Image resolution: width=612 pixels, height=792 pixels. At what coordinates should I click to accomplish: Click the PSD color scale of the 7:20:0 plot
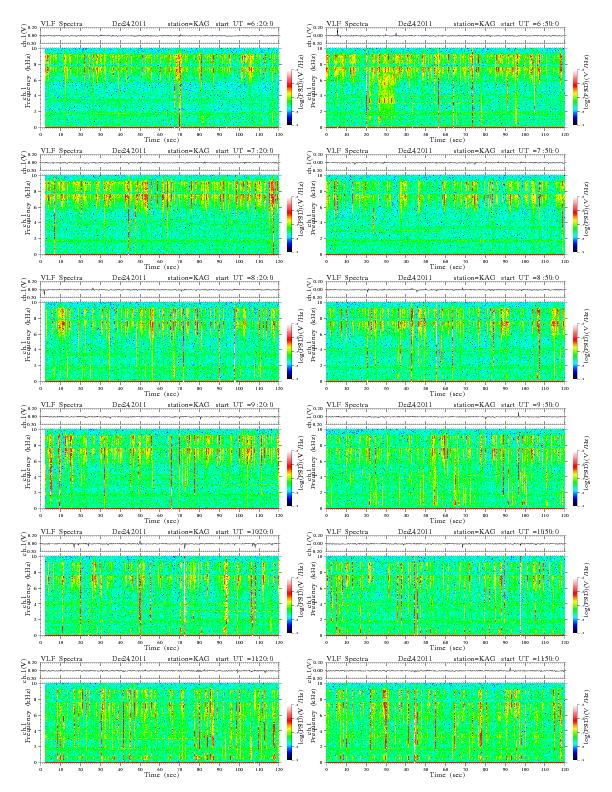click(289, 225)
